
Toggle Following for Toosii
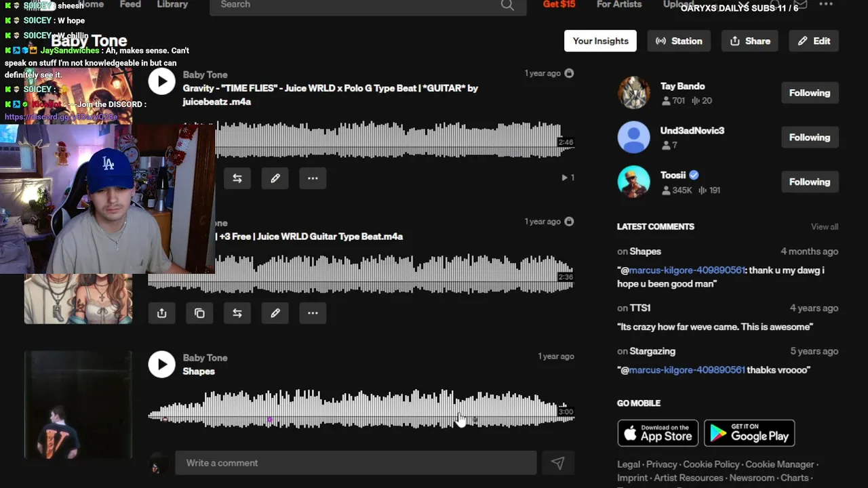(809, 182)
